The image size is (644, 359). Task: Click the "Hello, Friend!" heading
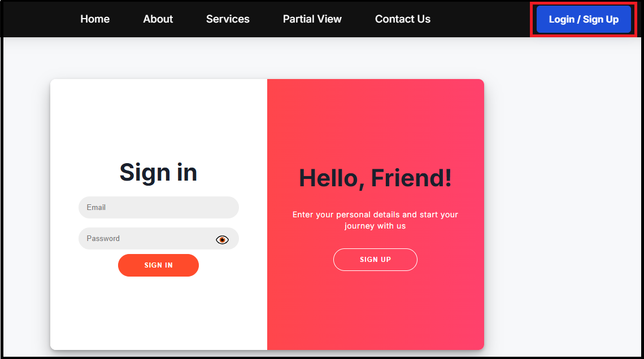375,178
